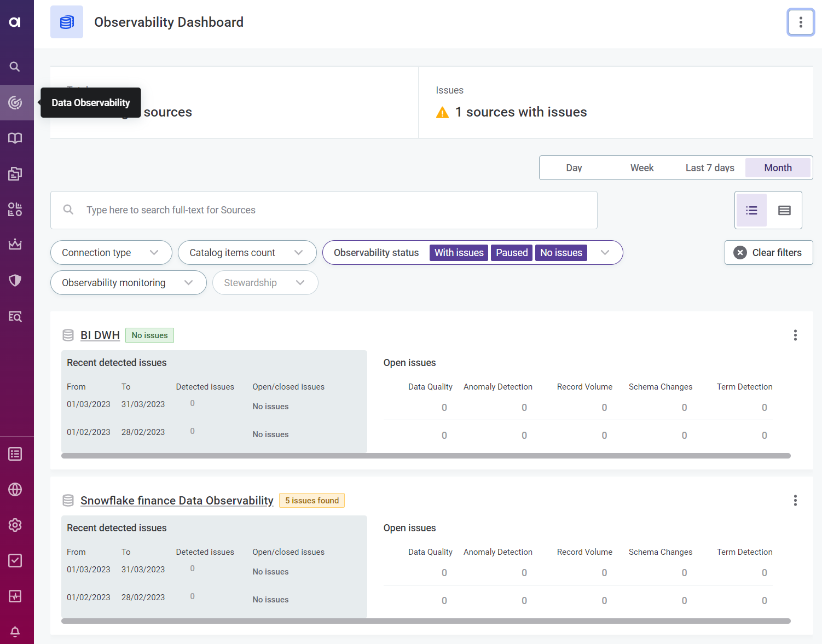Toggle the 'With issues' status filter chip
Viewport: 822px width, 644px height.
coord(459,253)
